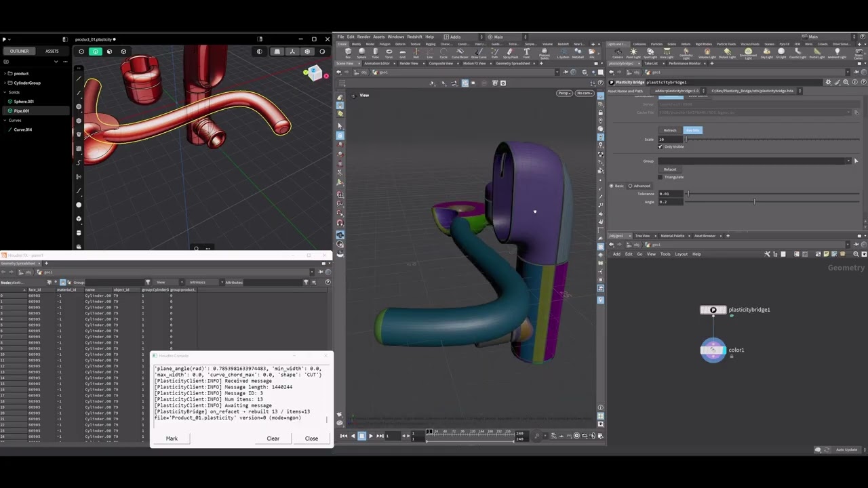The width and height of the screenshot is (868, 488).
Task: Adjust the Scale slider
Action: click(773, 139)
